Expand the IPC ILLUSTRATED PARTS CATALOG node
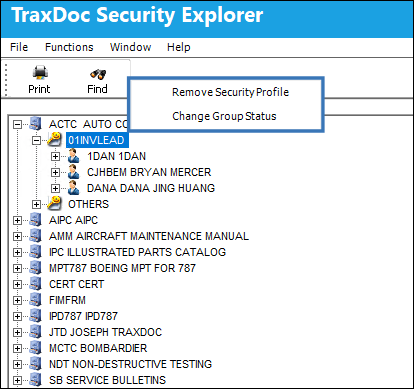 [17, 252]
